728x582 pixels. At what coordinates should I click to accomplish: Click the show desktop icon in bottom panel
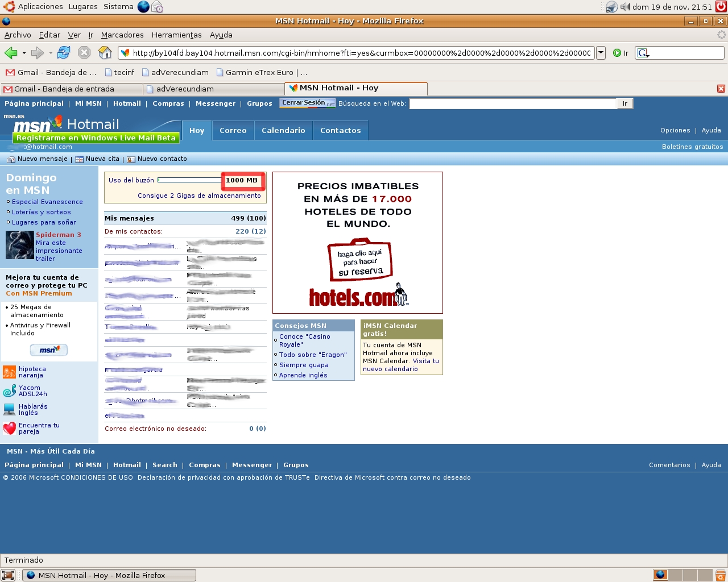point(8,575)
